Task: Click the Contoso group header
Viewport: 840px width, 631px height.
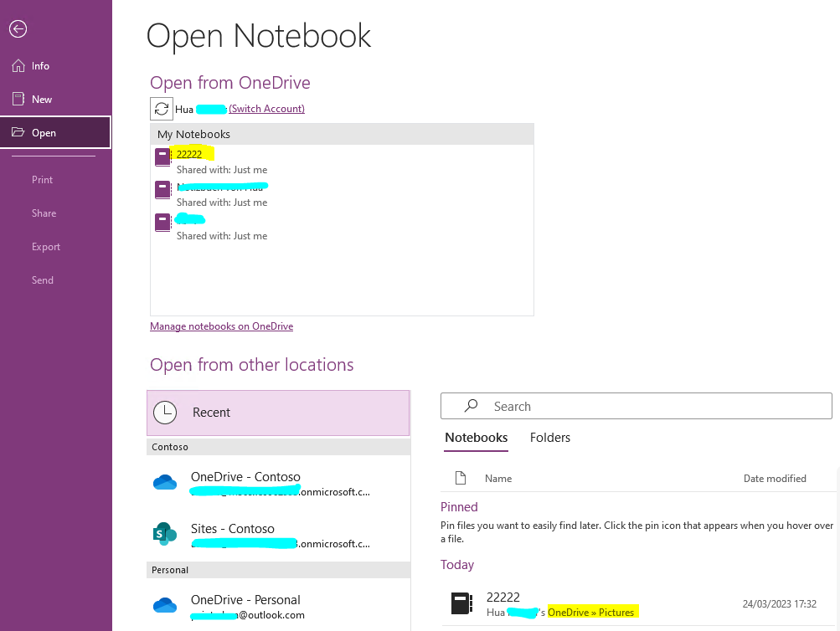Action: click(278, 447)
